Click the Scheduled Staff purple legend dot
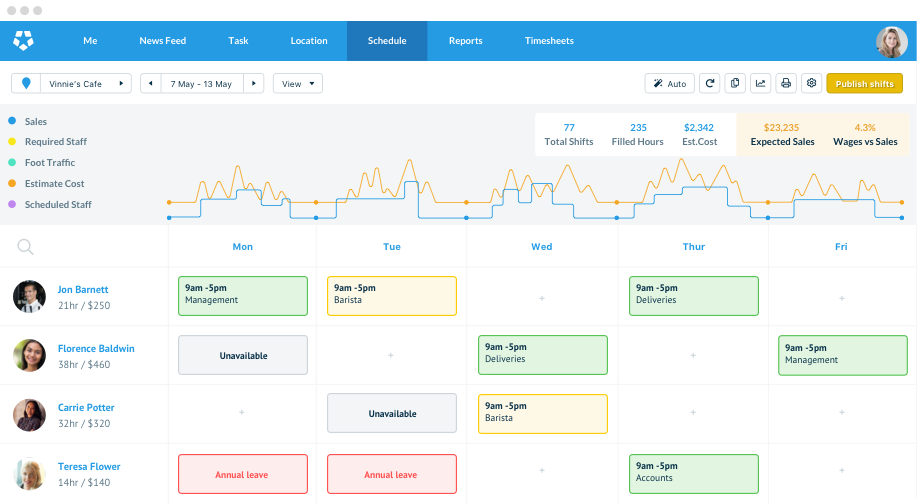This screenshot has height=504, width=917. click(x=12, y=205)
